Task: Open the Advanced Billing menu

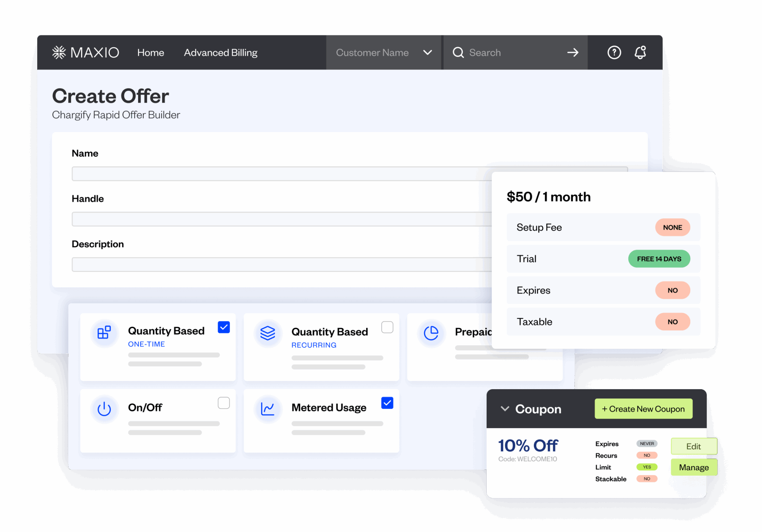Action: (x=221, y=52)
